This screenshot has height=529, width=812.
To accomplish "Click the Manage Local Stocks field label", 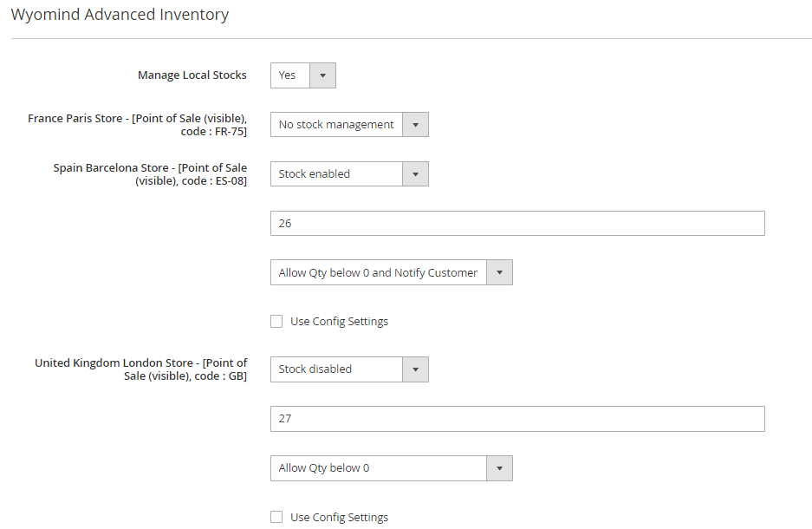I will click(192, 75).
